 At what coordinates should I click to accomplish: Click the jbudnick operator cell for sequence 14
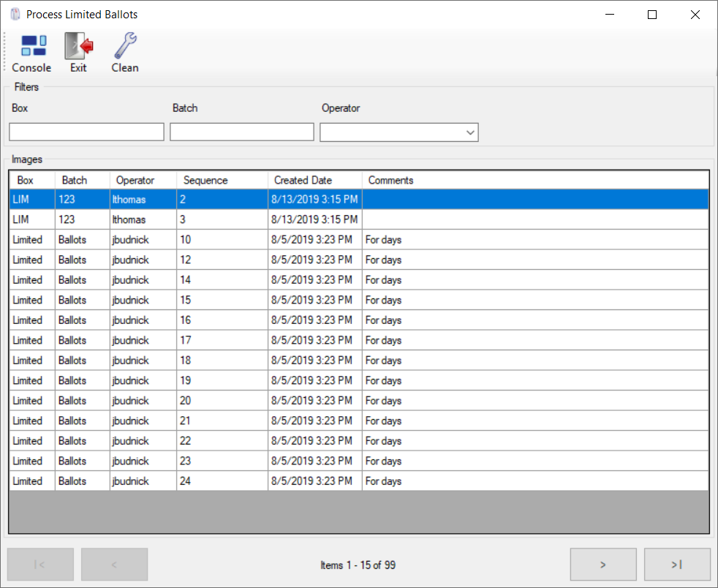pyautogui.click(x=143, y=280)
